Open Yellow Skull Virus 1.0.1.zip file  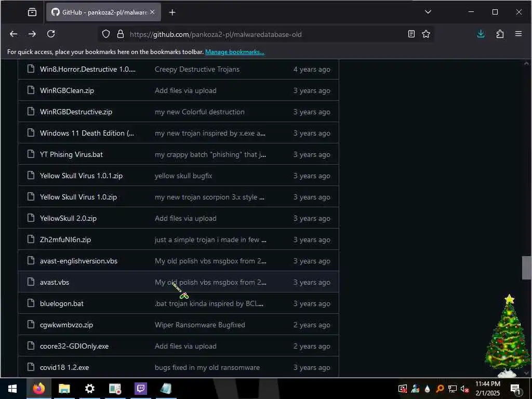click(x=81, y=176)
